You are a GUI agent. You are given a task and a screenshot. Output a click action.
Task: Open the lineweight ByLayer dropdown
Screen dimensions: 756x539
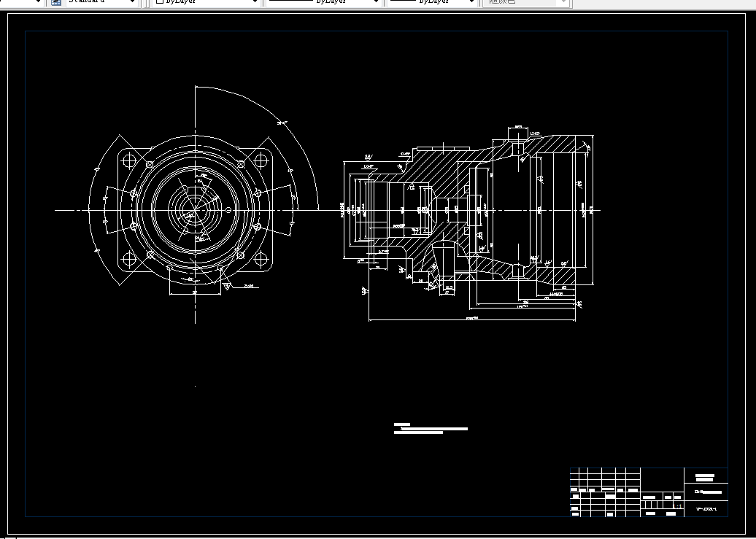point(432,2)
